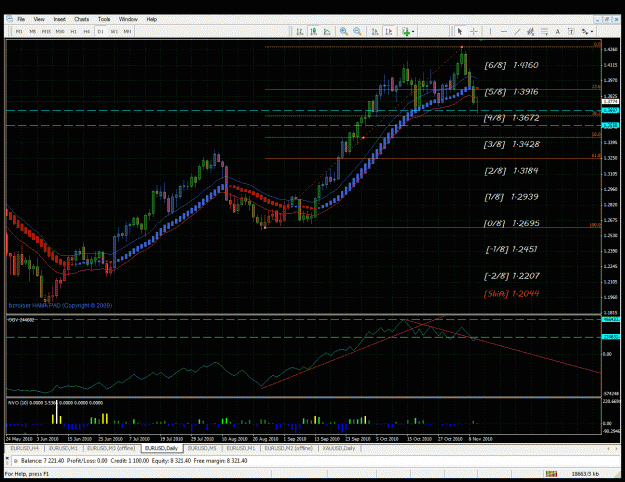This screenshot has height=482, width=625.
Task: Switch to the XAUUSD,Daily chart tab
Action: [x=339, y=449]
